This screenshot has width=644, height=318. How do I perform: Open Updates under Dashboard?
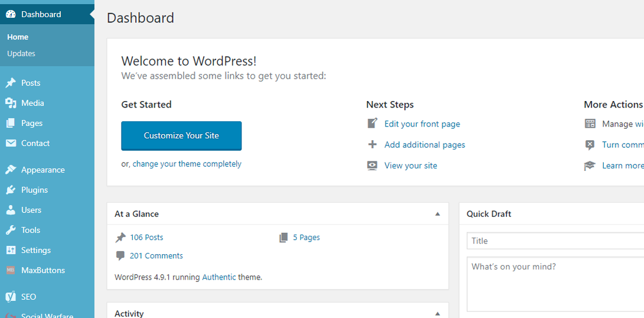(21, 53)
